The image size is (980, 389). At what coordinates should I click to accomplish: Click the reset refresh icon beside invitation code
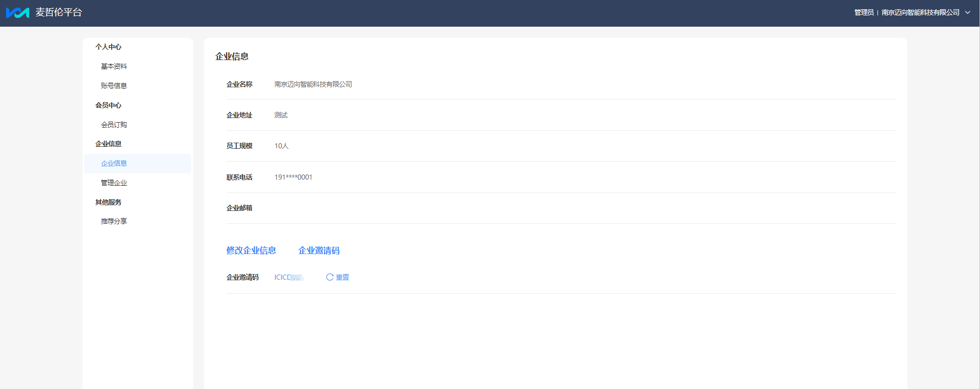(330, 277)
